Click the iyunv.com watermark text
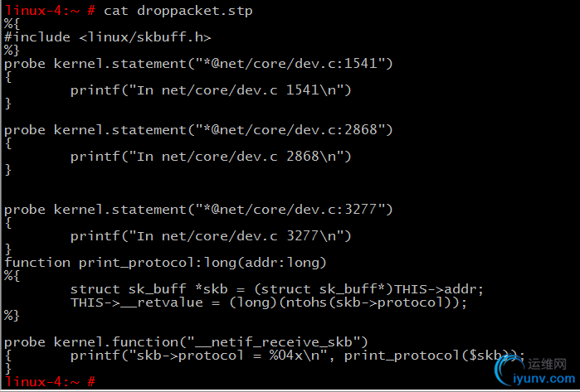This screenshot has width=580, height=392. pos(548,378)
